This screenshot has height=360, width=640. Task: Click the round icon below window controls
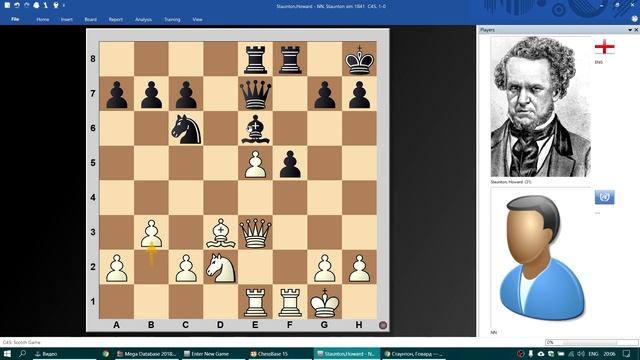tap(634, 19)
